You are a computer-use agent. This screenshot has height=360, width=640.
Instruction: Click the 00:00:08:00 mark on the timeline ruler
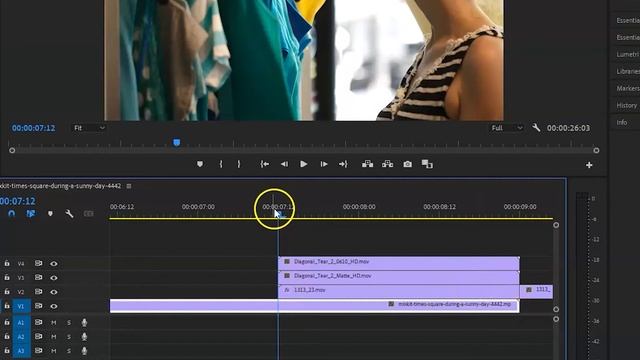(359, 207)
